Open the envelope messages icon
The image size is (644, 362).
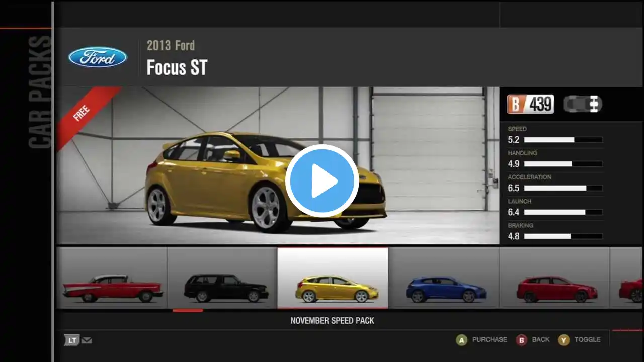click(x=87, y=340)
